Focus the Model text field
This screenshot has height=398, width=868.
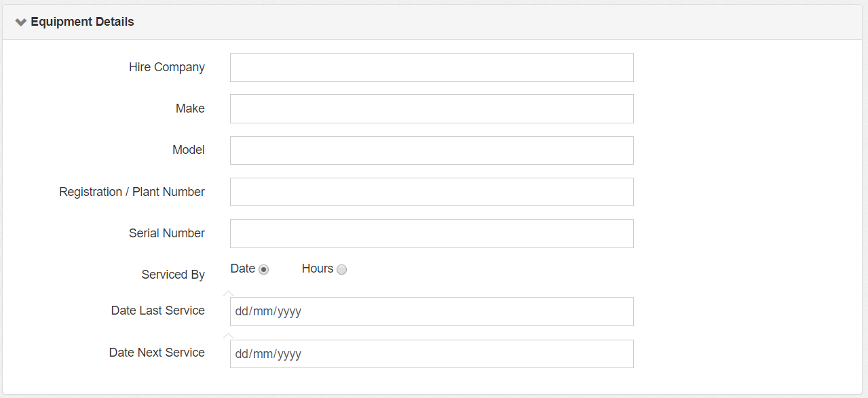432,151
